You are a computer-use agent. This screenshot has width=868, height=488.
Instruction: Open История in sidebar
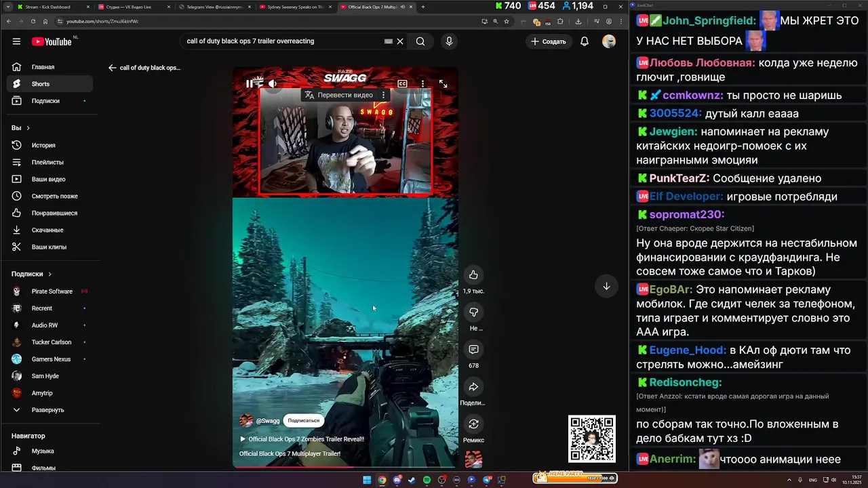(50, 145)
